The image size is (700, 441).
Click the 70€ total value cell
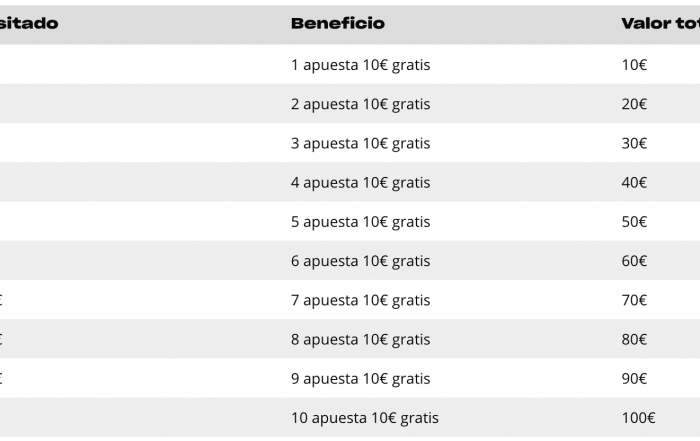(x=634, y=301)
